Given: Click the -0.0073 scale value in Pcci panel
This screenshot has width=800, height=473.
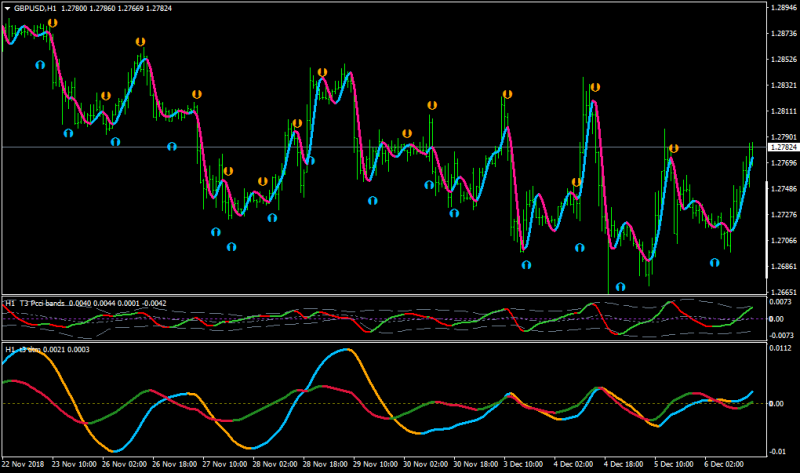Looking at the screenshot, I should coord(779,335).
